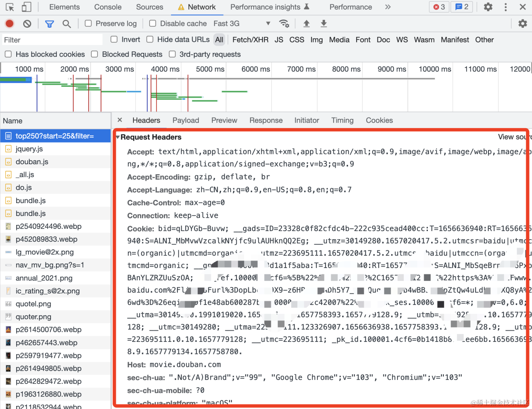Close DevTools with X icon
532x409 pixels.
click(x=523, y=7)
